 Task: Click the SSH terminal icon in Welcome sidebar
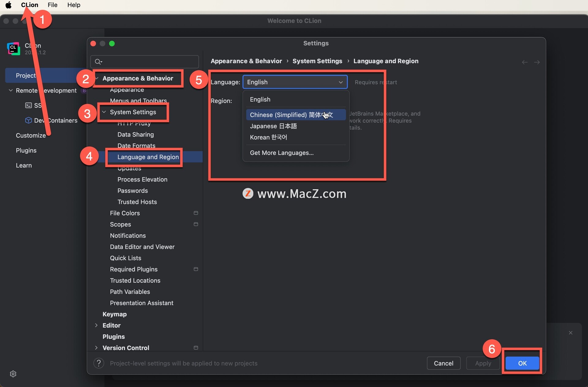click(28, 105)
